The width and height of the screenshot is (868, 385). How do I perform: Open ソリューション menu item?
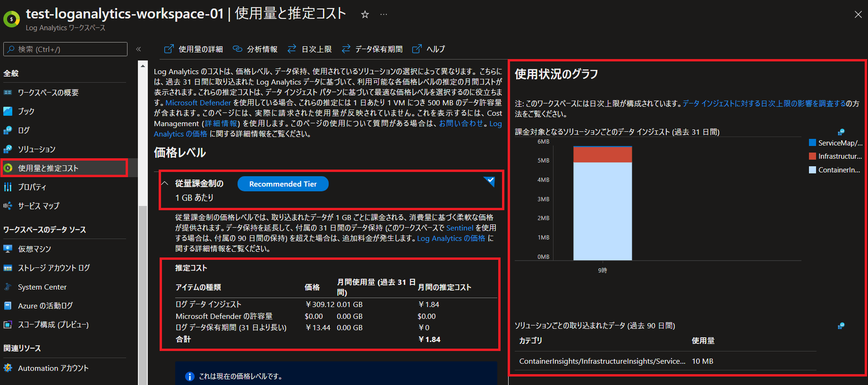(x=37, y=149)
